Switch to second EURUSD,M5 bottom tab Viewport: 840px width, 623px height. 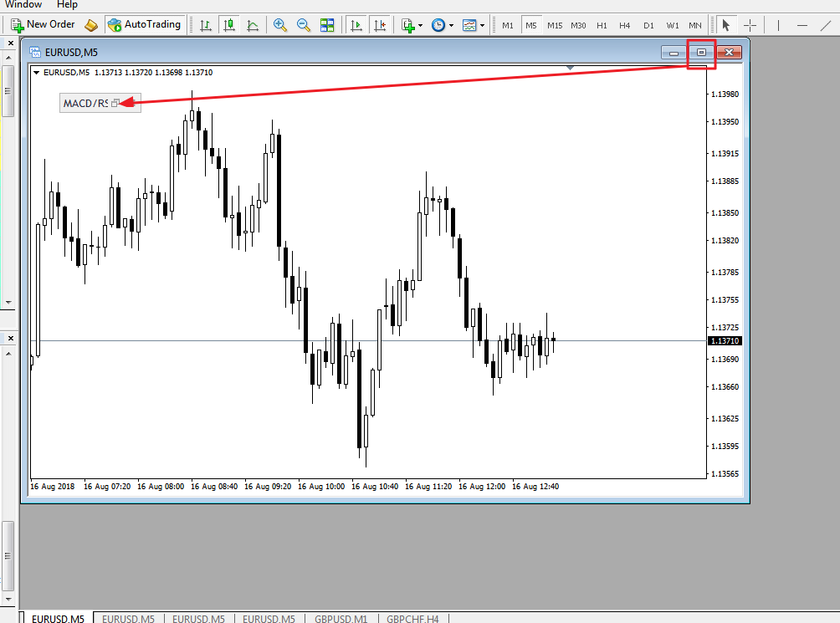tap(128, 618)
